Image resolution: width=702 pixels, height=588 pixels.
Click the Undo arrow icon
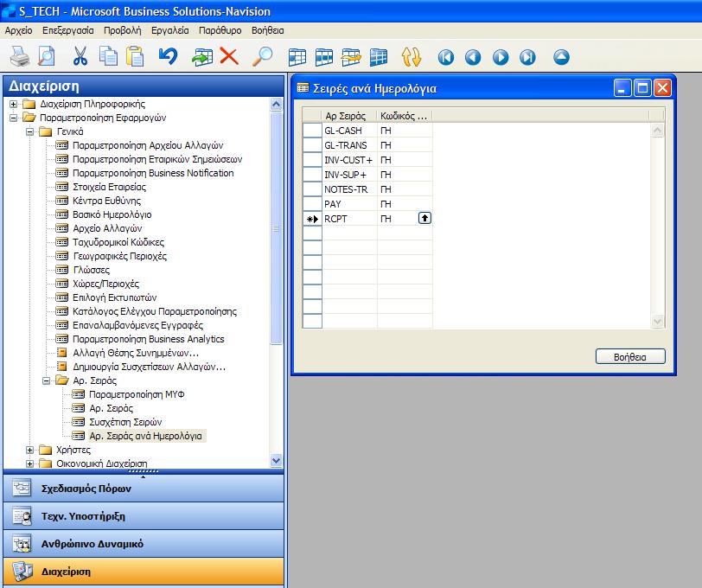pos(168,57)
